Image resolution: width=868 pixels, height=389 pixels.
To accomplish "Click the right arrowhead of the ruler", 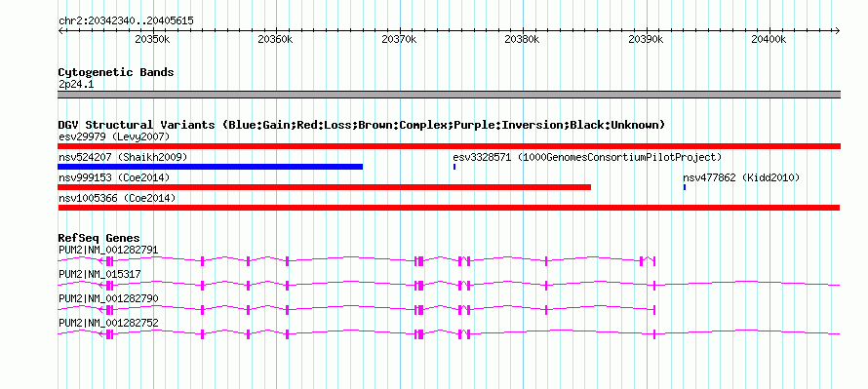I will (x=838, y=30).
